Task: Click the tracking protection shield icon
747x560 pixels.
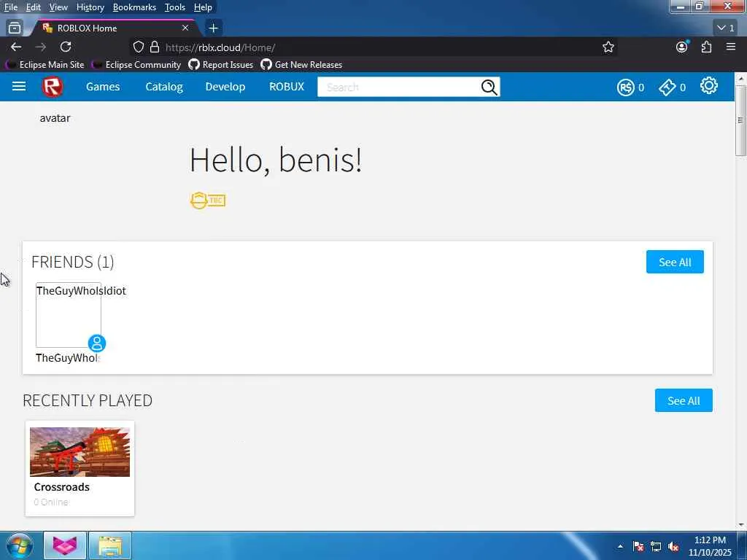Action: (x=138, y=47)
